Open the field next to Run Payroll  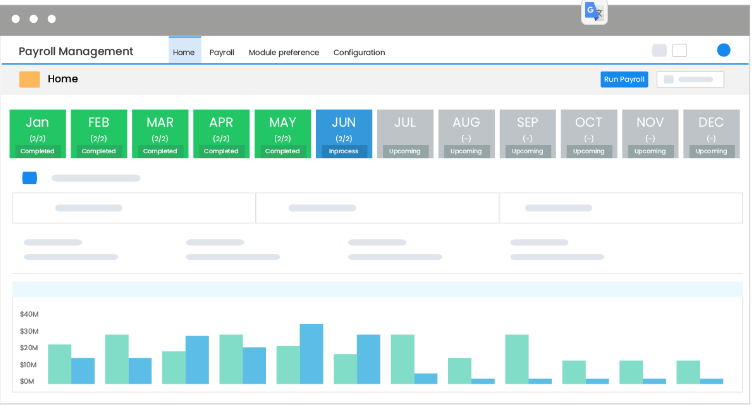tap(690, 79)
